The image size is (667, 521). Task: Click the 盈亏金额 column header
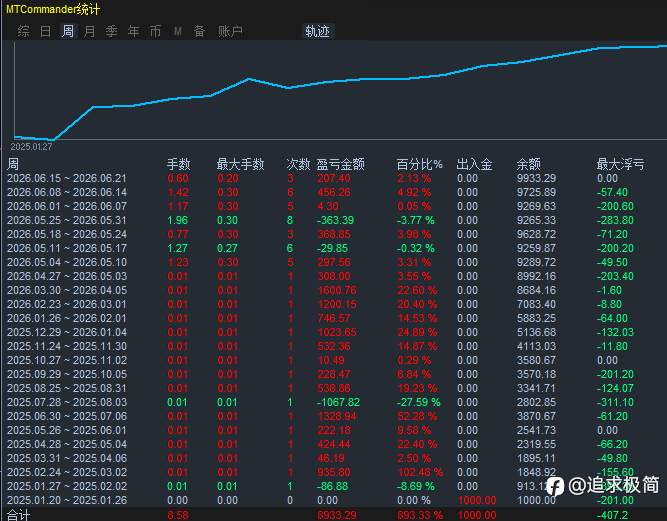tap(340, 164)
